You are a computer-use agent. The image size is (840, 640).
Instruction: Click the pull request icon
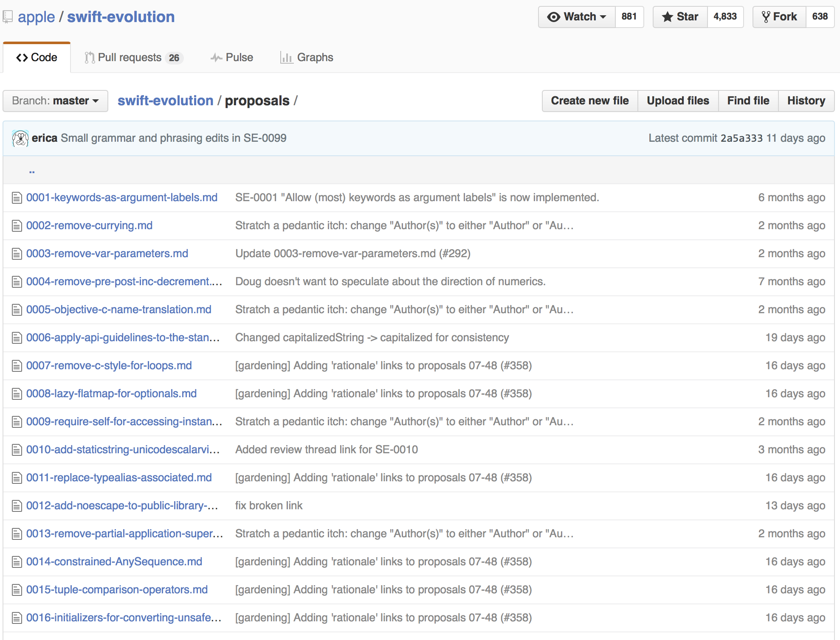click(x=90, y=58)
